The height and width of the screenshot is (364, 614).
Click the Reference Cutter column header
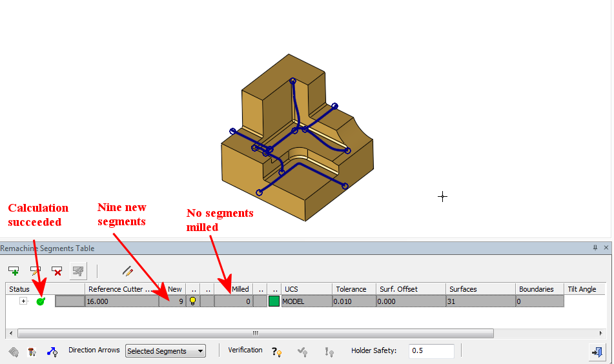(122, 289)
